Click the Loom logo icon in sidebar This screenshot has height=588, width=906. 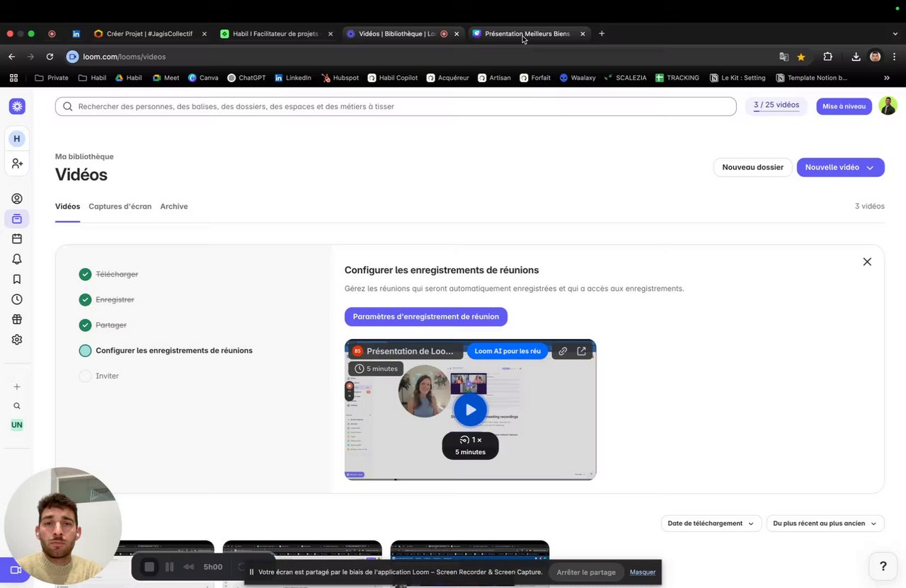click(17, 106)
